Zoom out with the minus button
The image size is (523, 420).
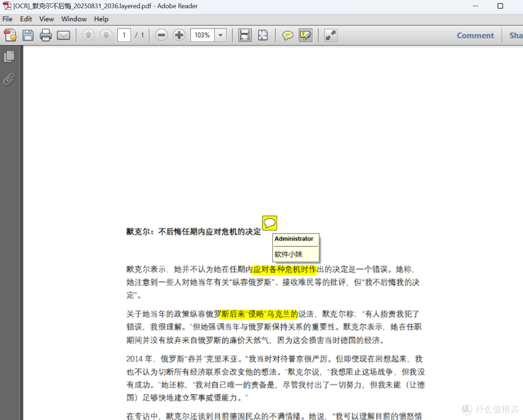pos(161,35)
